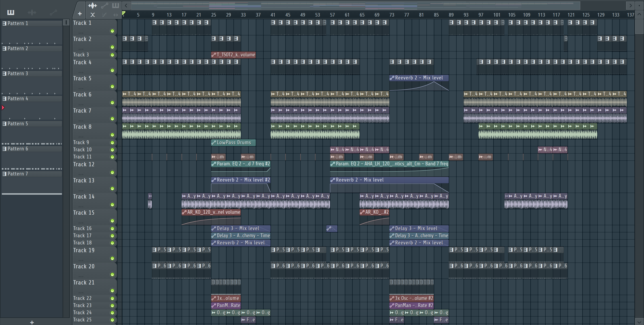Viewport: 644px width, 325px height.
Task: Open clip menu of Param. EQ 2 -..d 7 freq #2
Action: 214,164
